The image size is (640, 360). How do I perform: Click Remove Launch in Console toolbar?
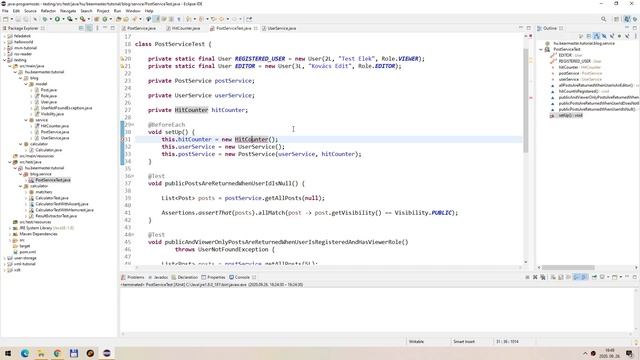(535, 277)
